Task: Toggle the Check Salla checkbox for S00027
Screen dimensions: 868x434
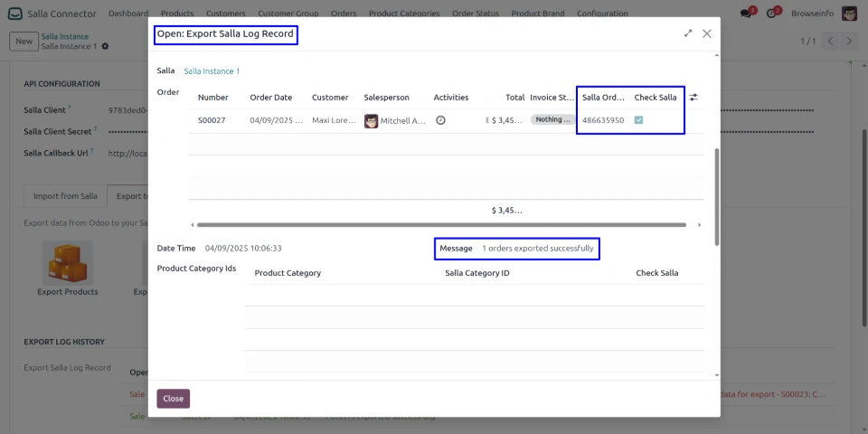Action: [638, 120]
